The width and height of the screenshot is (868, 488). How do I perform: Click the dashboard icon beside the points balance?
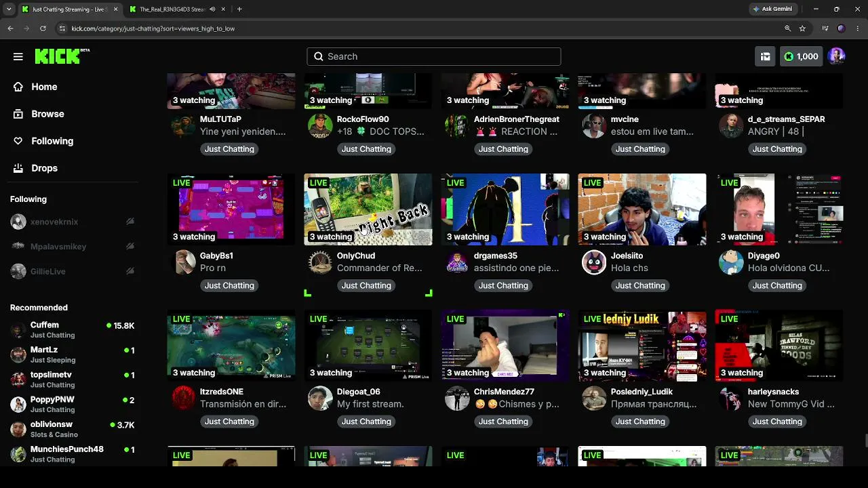(x=765, y=56)
